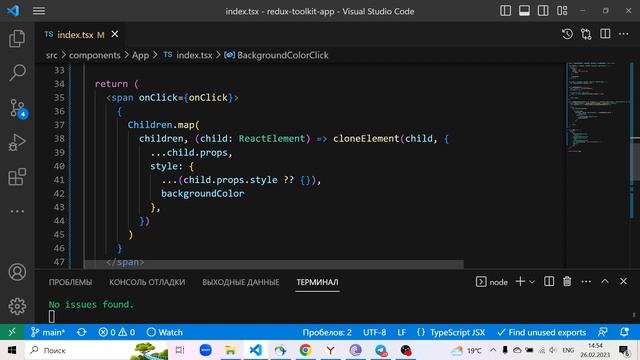Click the backgroundColor text on line 42

coord(202,193)
